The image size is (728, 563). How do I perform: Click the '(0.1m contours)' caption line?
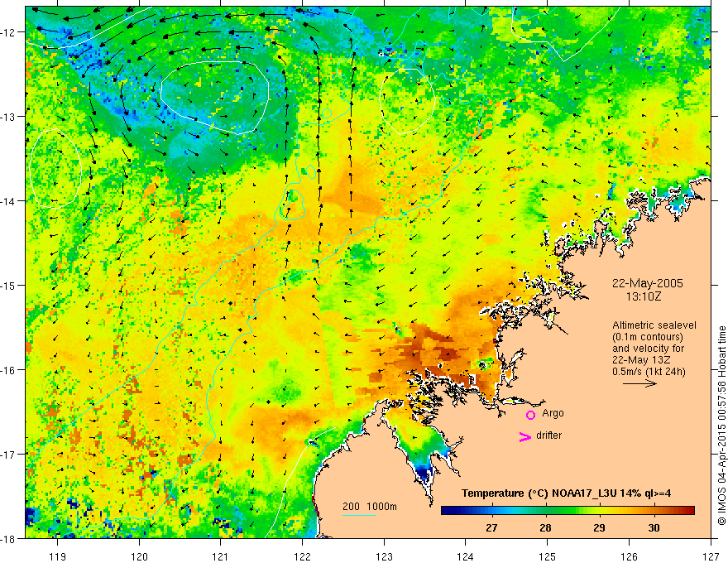pyautogui.click(x=648, y=337)
